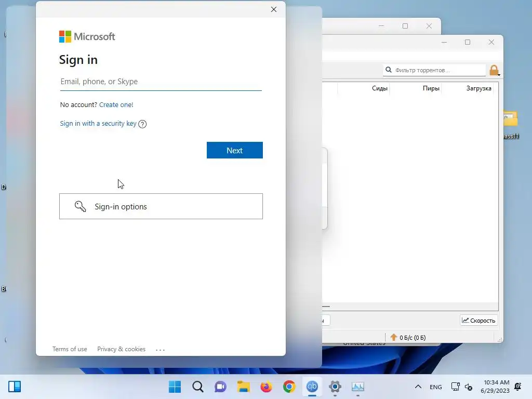Open Windows Search from taskbar

(x=198, y=387)
